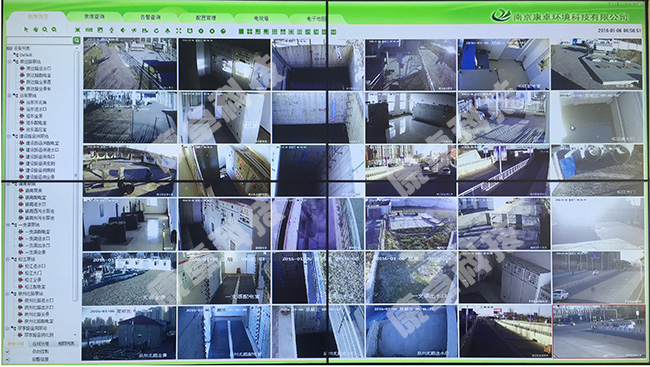Choose the four-split view layout

250,32
